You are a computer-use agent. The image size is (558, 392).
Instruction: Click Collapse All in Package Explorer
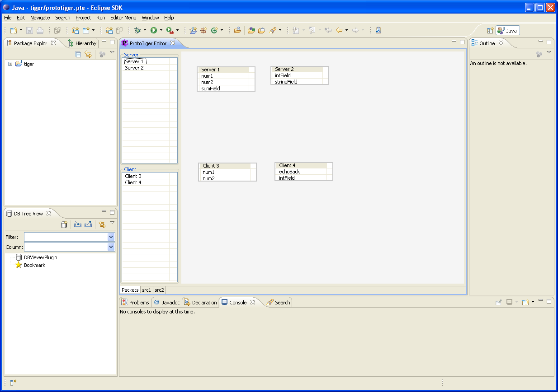[78, 54]
